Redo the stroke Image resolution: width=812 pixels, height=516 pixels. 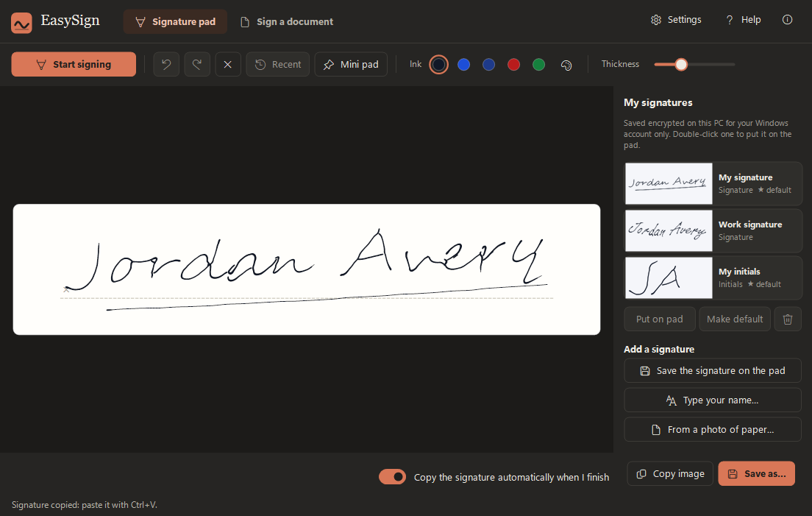point(197,64)
